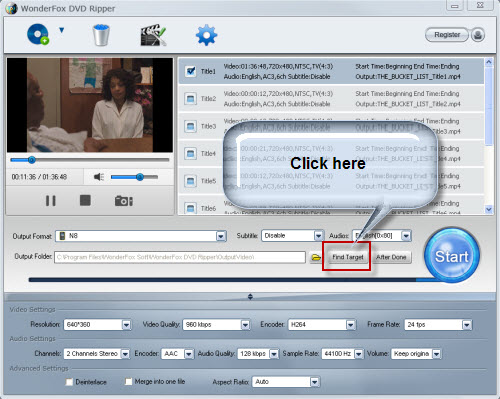The image size is (500, 399).
Task: Open the Audio track dropdown
Action: pyautogui.click(x=382, y=236)
